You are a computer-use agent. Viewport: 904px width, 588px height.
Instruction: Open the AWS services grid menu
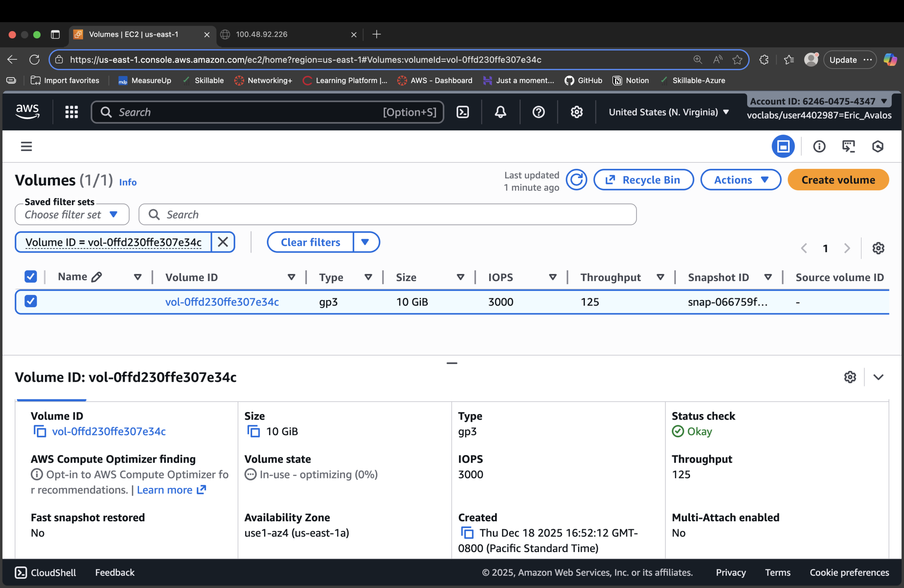pyautogui.click(x=71, y=112)
